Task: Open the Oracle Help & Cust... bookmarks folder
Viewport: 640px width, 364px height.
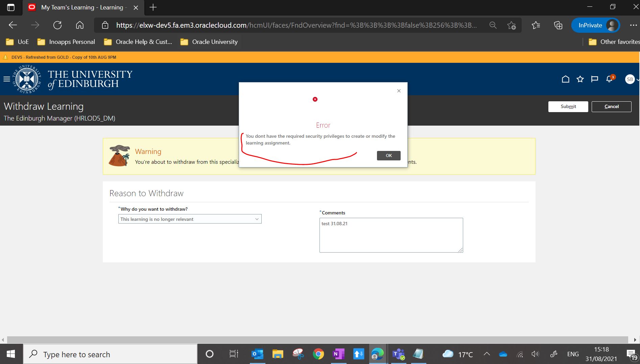Action: click(138, 42)
